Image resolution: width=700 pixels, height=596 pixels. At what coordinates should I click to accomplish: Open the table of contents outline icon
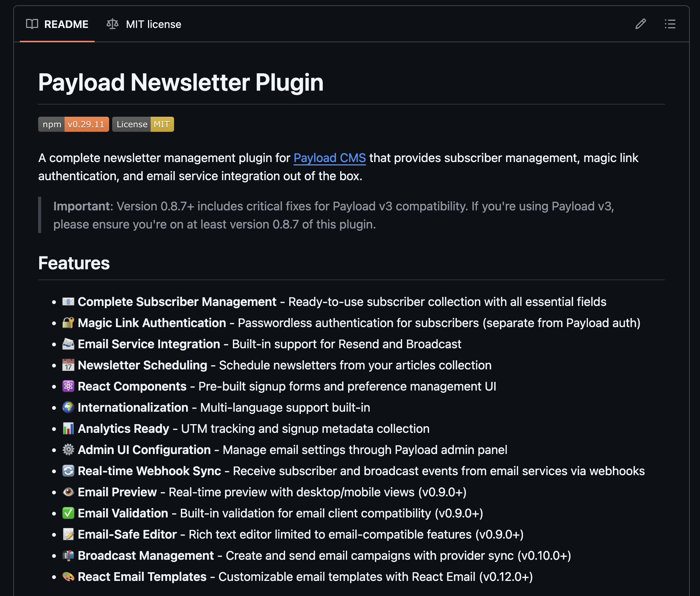coord(670,24)
